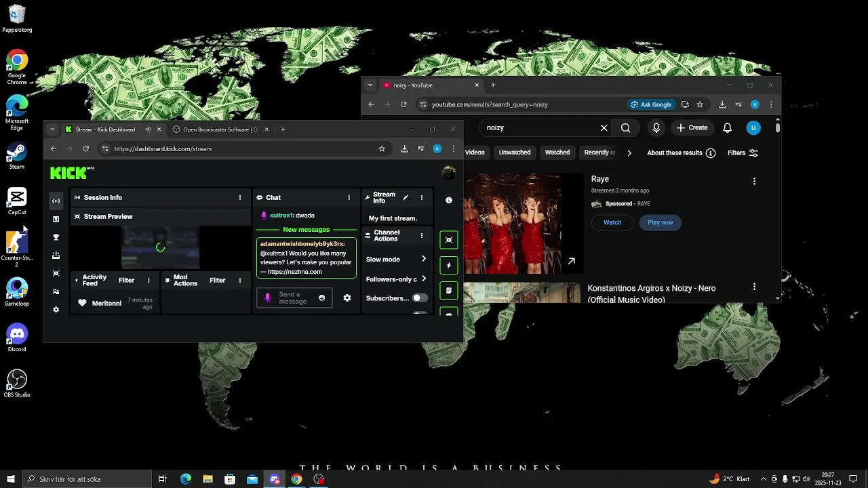868x488 pixels.
Task: Select the Stream - Kick Dashboard tab
Action: point(113,129)
